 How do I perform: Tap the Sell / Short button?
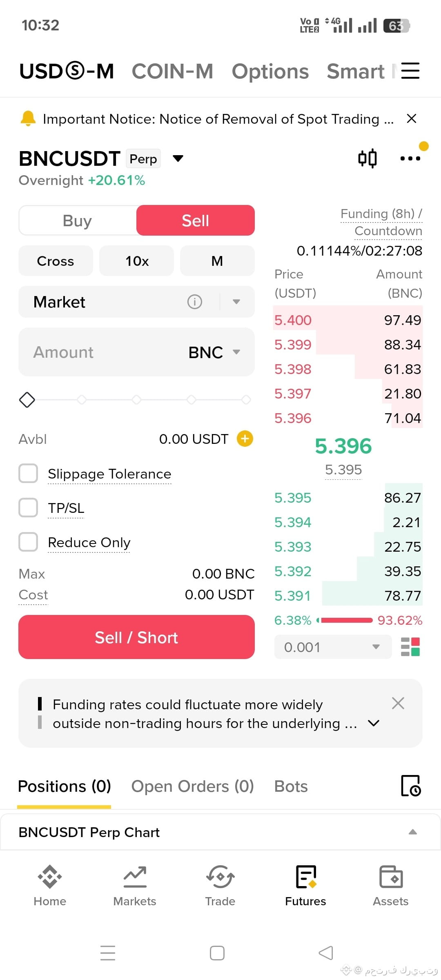[136, 637]
